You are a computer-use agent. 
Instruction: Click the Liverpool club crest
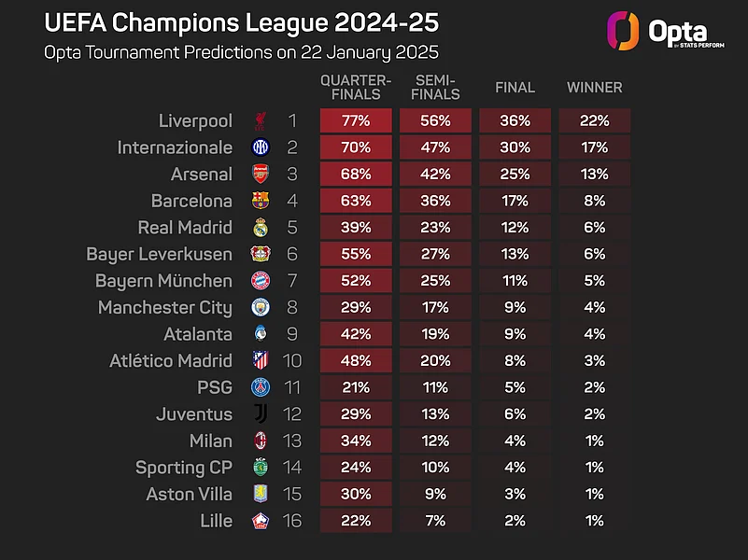[x=260, y=120]
